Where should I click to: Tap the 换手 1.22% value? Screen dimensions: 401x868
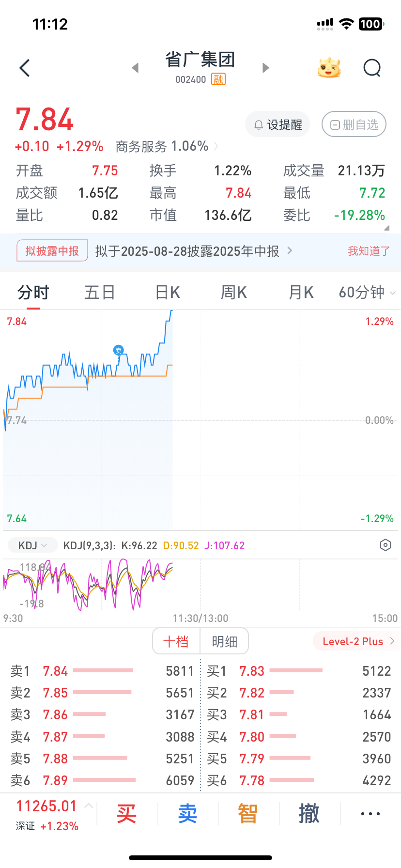(233, 170)
